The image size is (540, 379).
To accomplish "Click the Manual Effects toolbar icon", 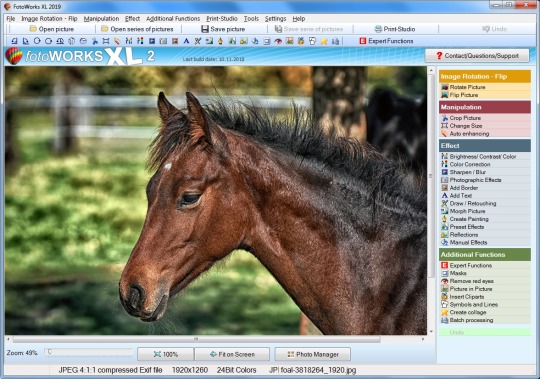I will (255, 41).
